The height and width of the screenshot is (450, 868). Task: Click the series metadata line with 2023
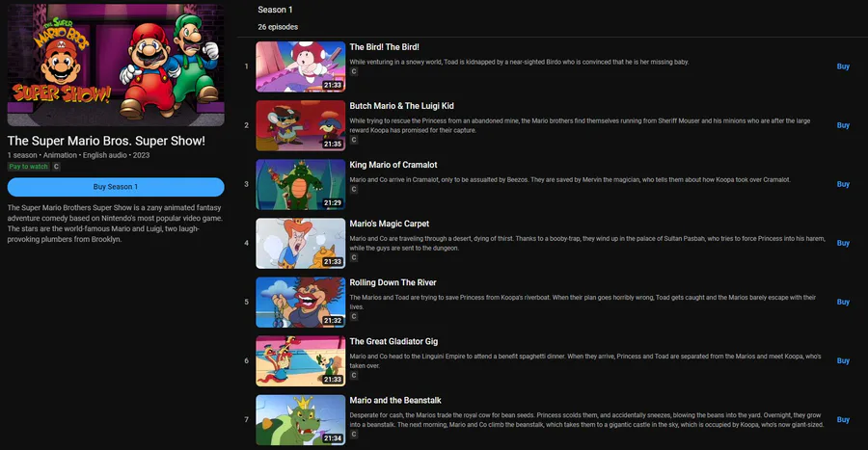pyautogui.click(x=78, y=155)
